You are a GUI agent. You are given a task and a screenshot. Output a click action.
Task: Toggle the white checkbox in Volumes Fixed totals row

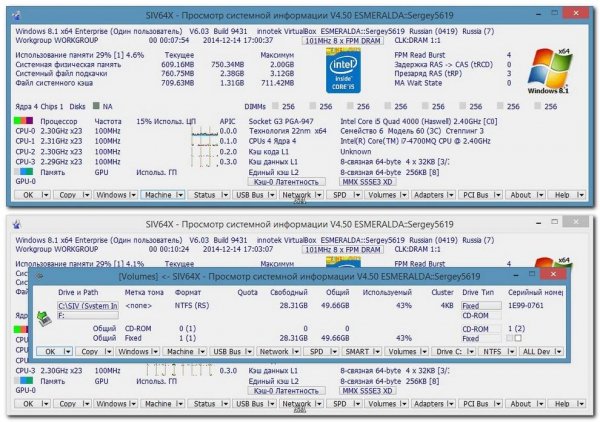[518, 338]
